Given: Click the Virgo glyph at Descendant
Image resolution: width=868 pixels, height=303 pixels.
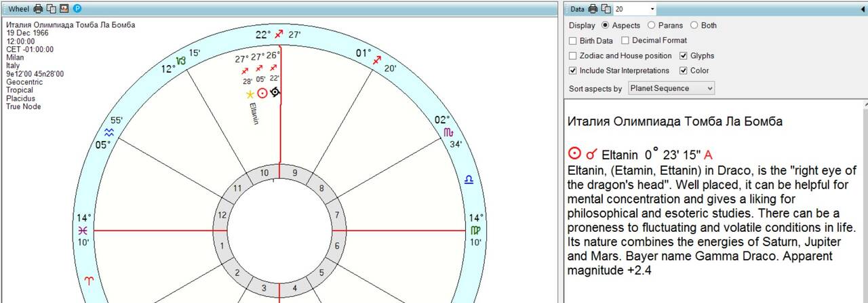Looking at the screenshot, I should (476, 230).
